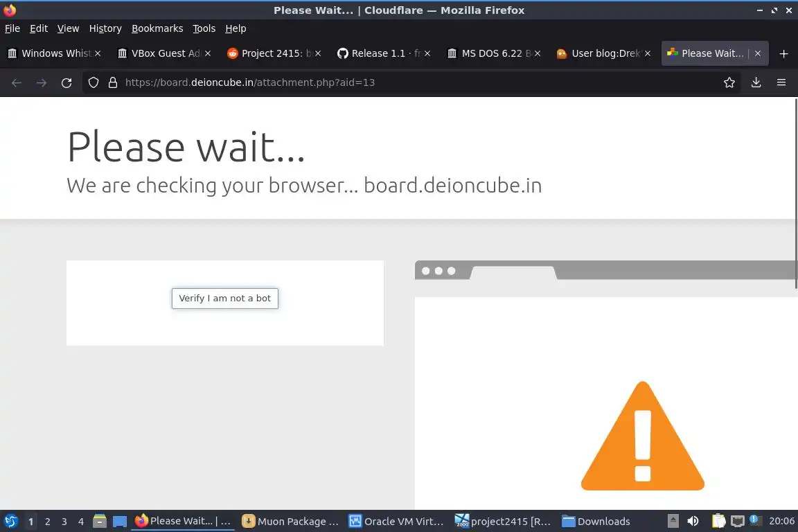
Task: Close the MS DOS 6.22 tab
Action: pos(538,53)
